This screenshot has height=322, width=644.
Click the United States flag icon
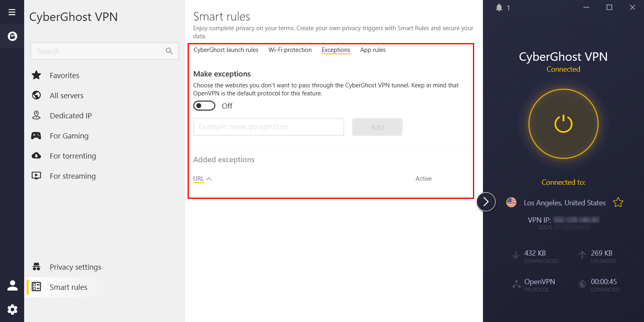511,202
